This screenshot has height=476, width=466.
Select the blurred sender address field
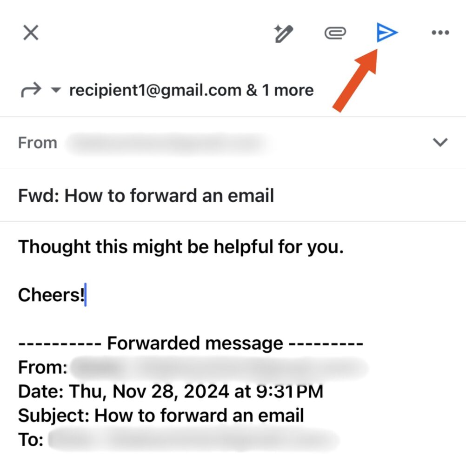(x=167, y=143)
